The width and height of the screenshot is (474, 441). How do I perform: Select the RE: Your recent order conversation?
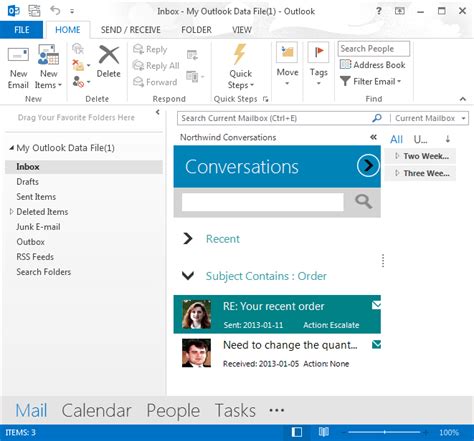277,314
